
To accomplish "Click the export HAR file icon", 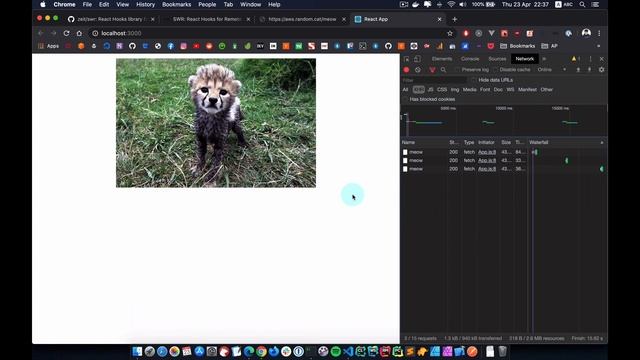I will point(589,70).
